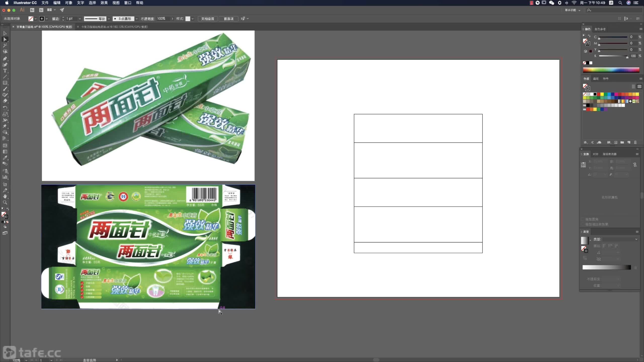Select the Gradient tool
This screenshot has height=362, width=644.
click(x=5, y=152)
